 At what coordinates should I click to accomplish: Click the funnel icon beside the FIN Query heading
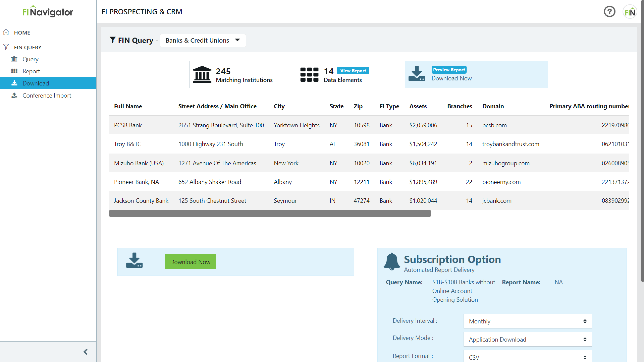(113, 40)
